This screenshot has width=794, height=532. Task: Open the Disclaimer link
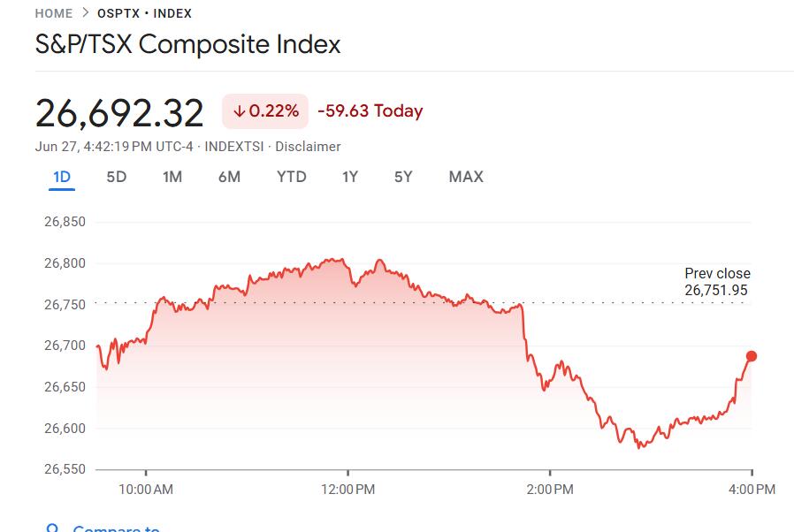pyautogui.click(x=308, y=147)
